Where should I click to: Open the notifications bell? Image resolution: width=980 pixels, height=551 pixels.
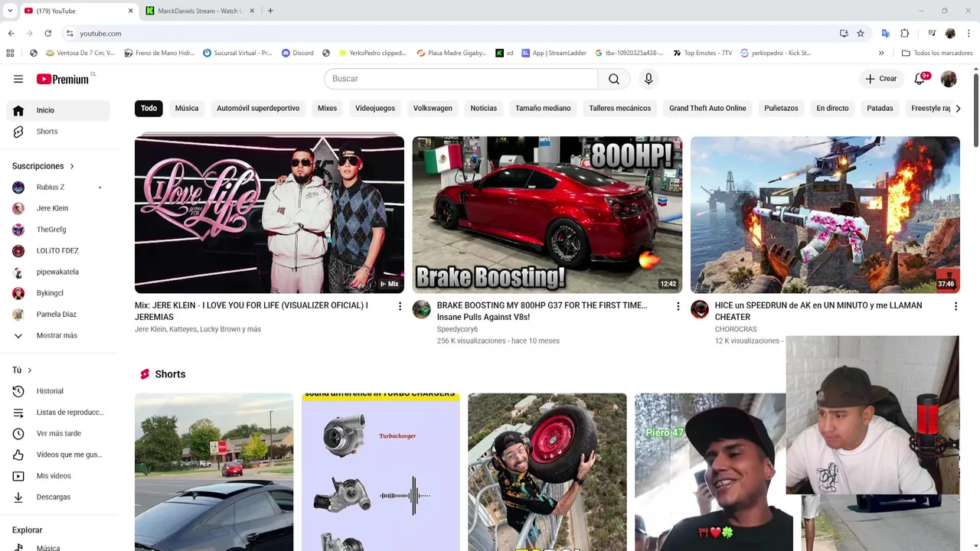[x=920, y=79]
